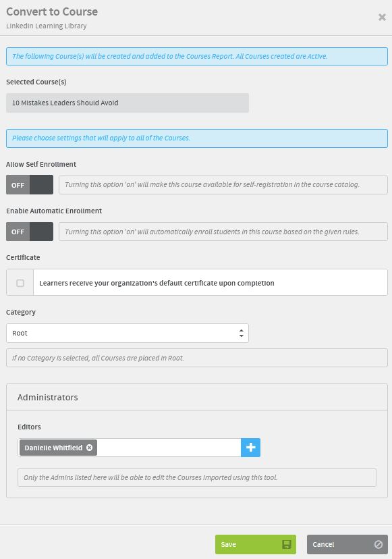Image resolution: width=392 pixels, height=559 pixels.
Task: Toggle Allow Self Enrollment switch
Action: click(x=30, y=185)
